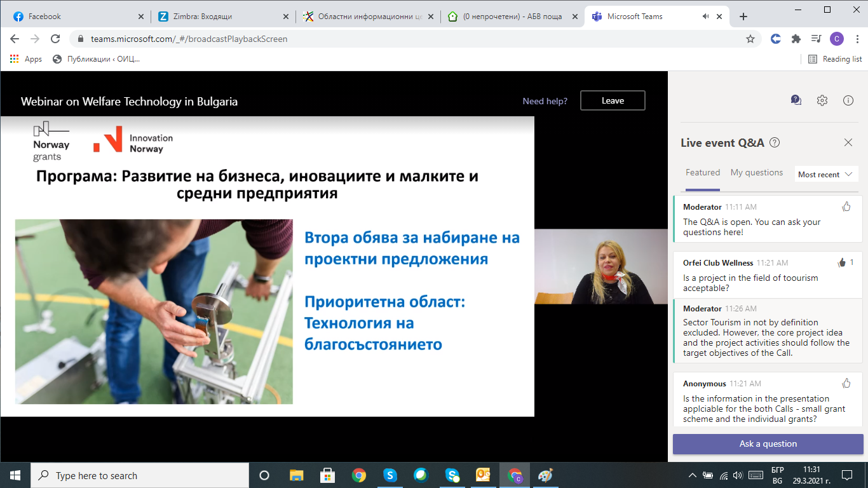Open help icon next to Live event Q&A title

tap(775, 142)
